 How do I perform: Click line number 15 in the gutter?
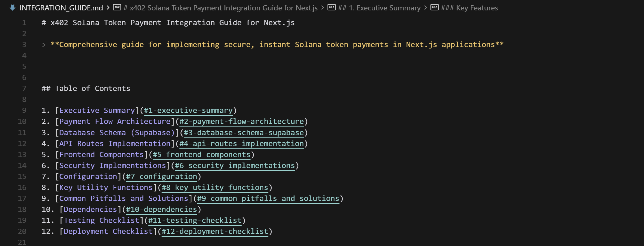[x=22, y=176]
